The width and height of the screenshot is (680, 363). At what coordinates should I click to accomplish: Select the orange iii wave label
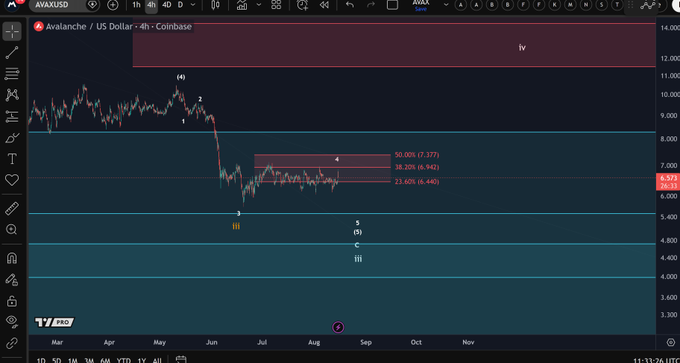coord(236,226)
